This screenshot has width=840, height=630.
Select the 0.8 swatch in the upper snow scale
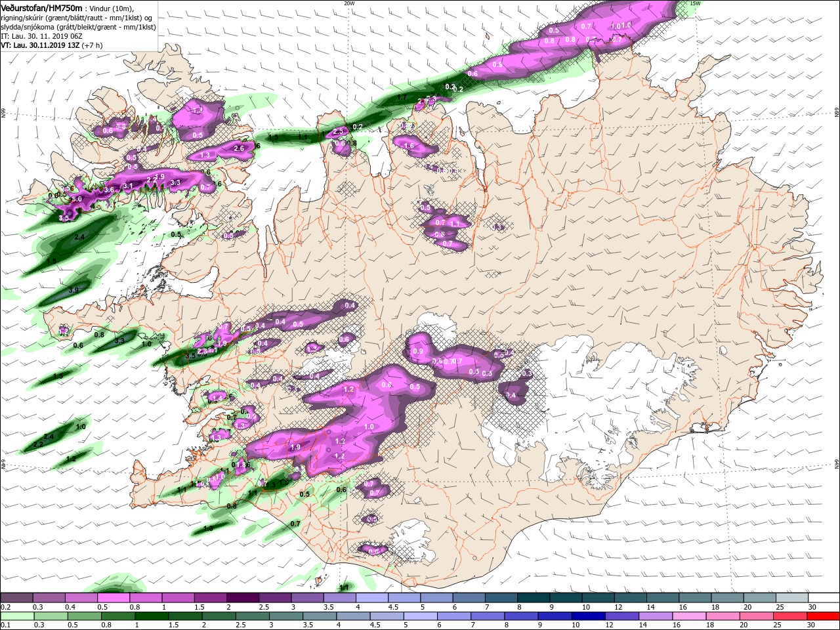click(145, 598)
